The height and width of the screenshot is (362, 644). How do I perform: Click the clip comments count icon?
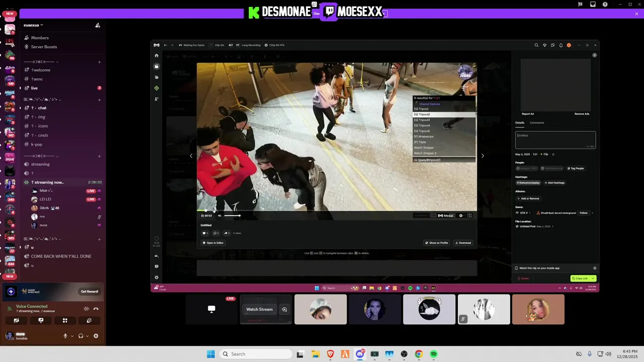click(x=215, y=233)
